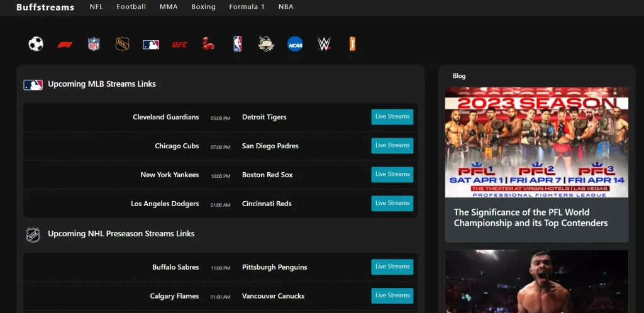Viewport: 644px width, 313px height.
Task: Select the NFL shield icon
Action: [x=94, y=44]
